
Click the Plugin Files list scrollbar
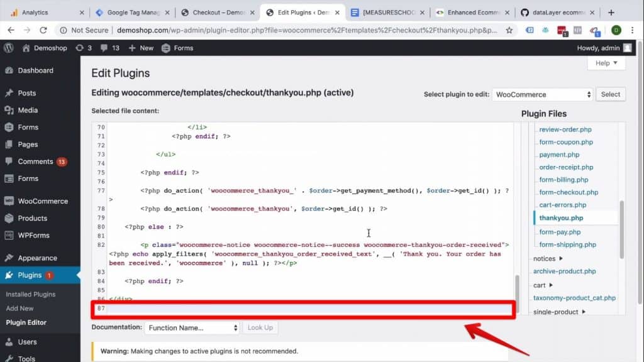click(621, 229)
